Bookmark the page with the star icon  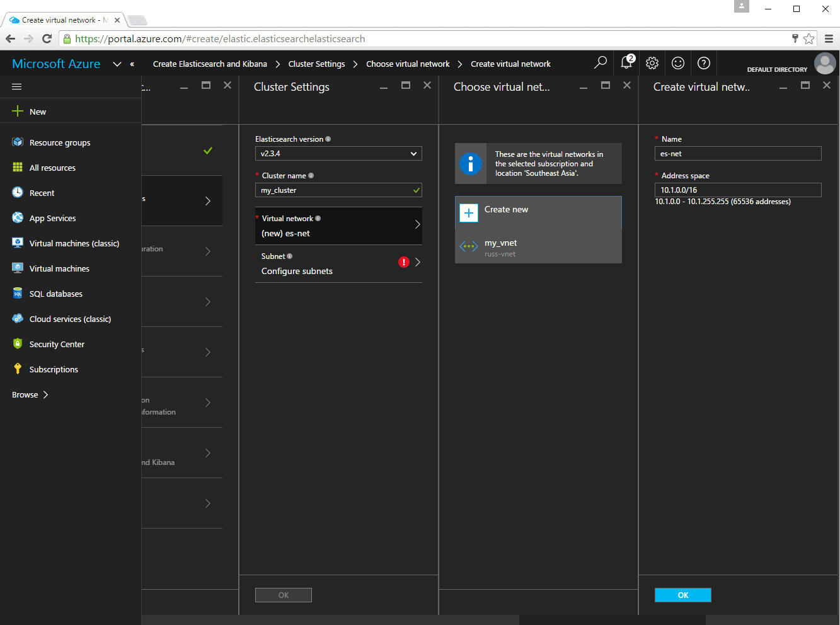[809, 38]
